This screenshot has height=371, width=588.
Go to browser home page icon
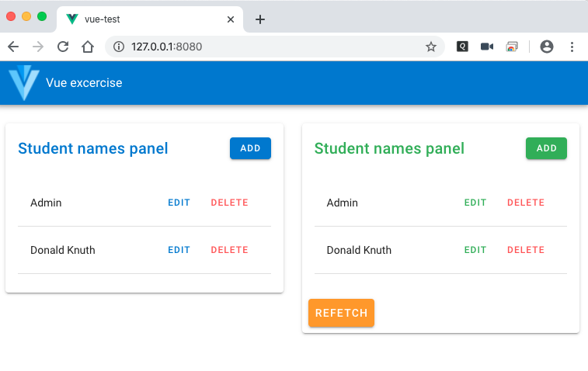tap(88, 47)
